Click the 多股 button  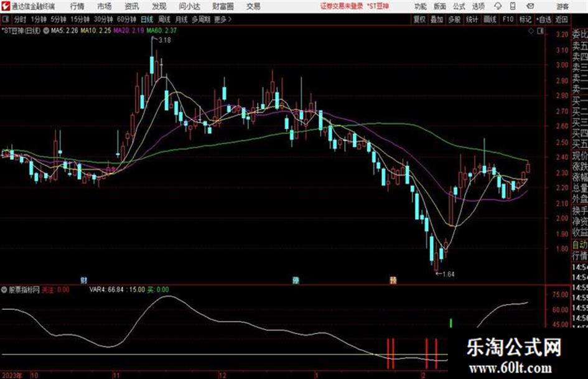coord(454,19)
